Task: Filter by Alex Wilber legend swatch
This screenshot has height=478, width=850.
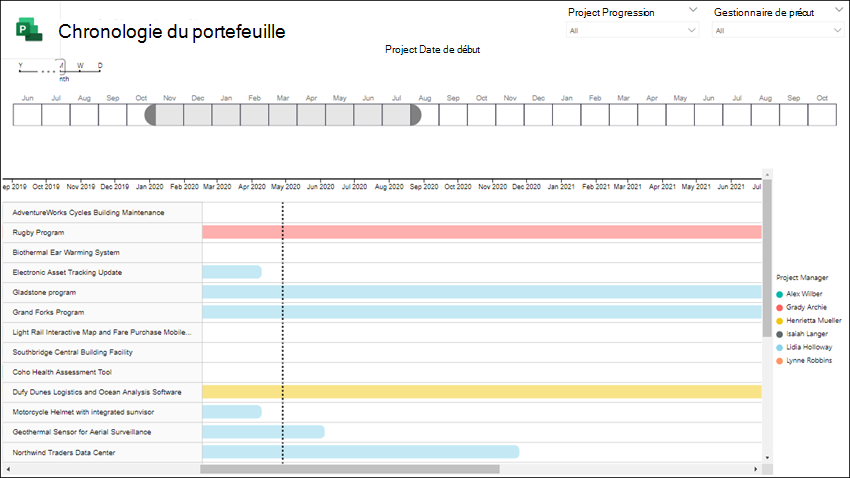Action: pos(780,294)
